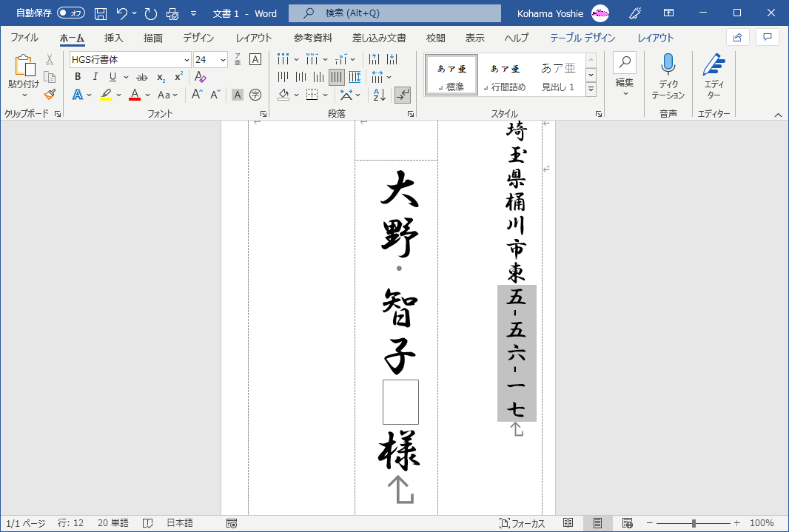The height and width of the screenshot is (532, 789).
Task: Apply the yellow highlight color
Action: (106, 95)
